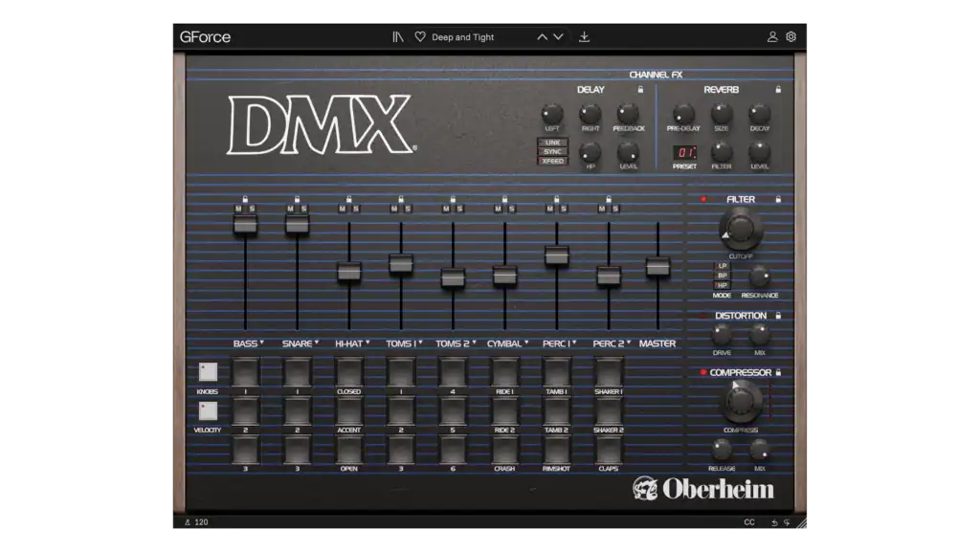980x552 pixels.
Task: Click the lock above Snare channel
Action: [x=297, y=199]
